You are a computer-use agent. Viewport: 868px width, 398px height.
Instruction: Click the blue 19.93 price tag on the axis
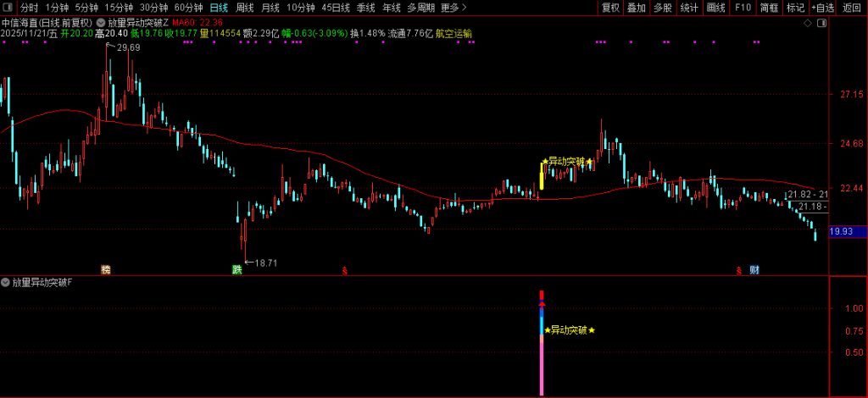click(841, 230)
